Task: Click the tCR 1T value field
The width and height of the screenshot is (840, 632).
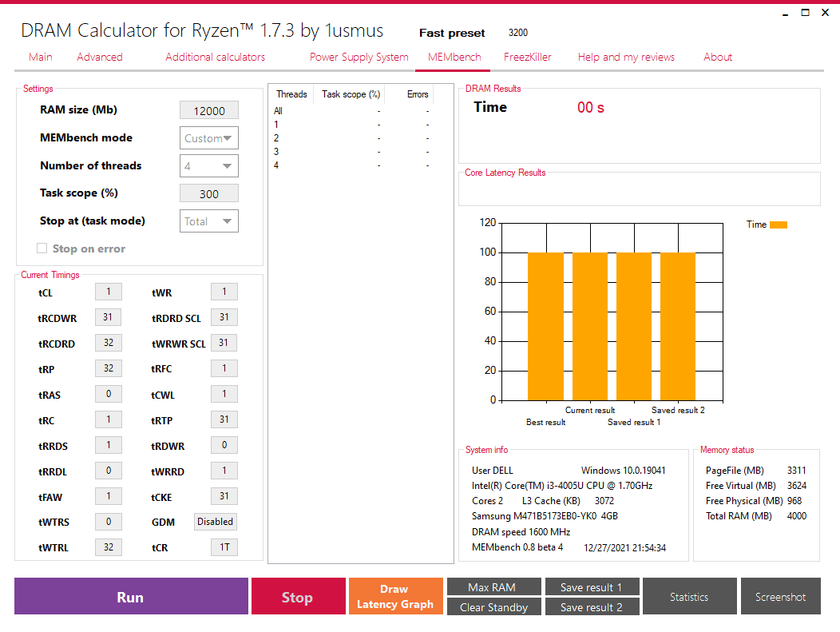Action: tap(224, 547)
